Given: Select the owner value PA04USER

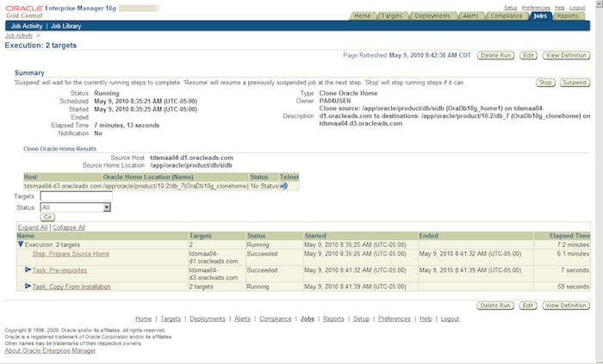Looking at the screenshot, I should (335, 101).
